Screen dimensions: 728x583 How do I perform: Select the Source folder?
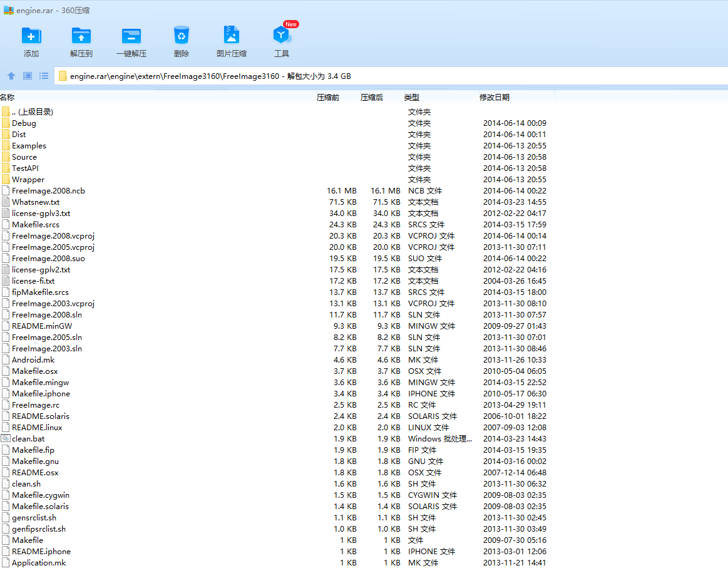tap(24, 157)
